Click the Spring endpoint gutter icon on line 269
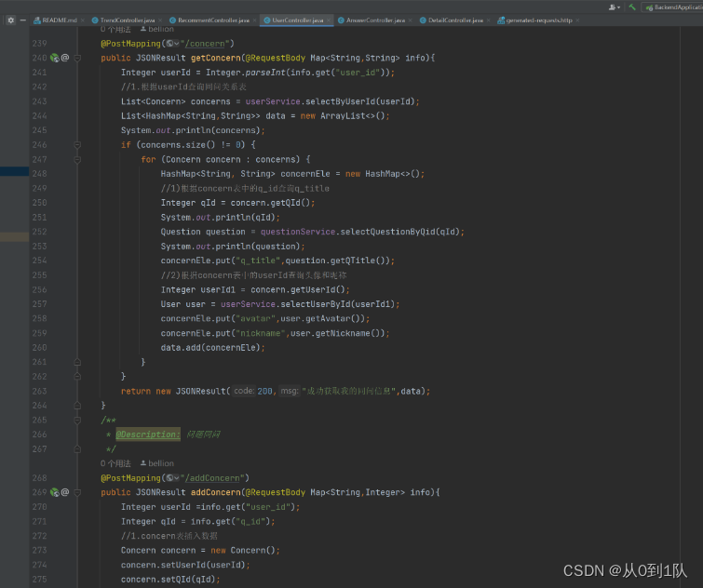This screenshot has height=588, width=703. (x=55, y=492)
